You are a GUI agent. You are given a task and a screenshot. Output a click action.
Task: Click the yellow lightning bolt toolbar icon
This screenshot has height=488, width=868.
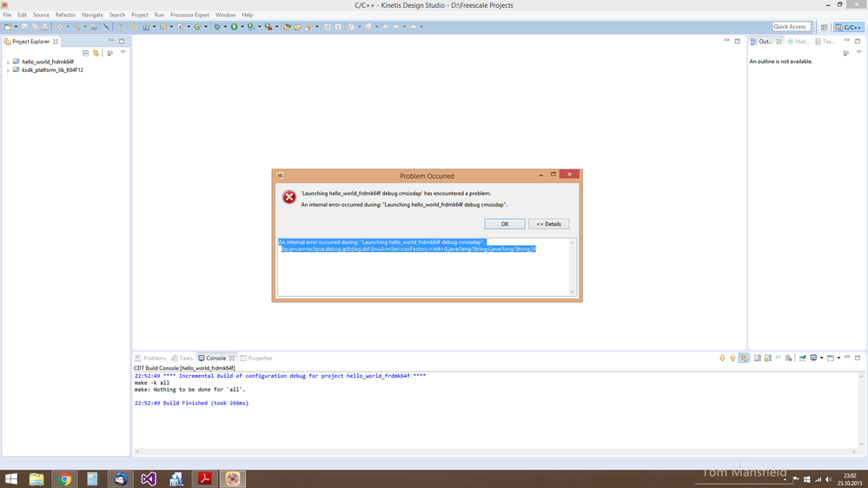[133, 27]
